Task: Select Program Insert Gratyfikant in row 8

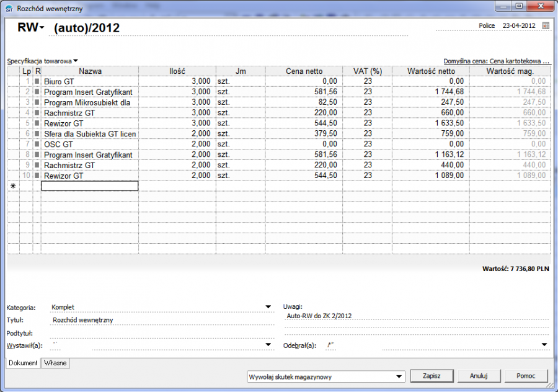Action: (90, 154)
